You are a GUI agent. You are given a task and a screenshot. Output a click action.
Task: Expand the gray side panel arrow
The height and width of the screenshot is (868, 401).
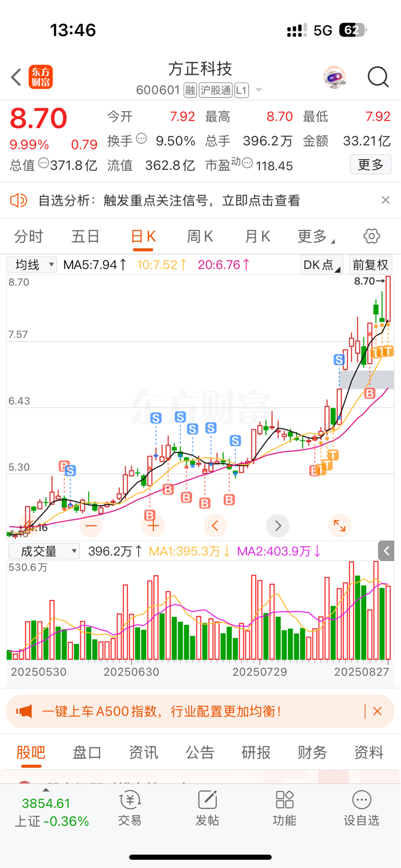(x=386, y=551)
